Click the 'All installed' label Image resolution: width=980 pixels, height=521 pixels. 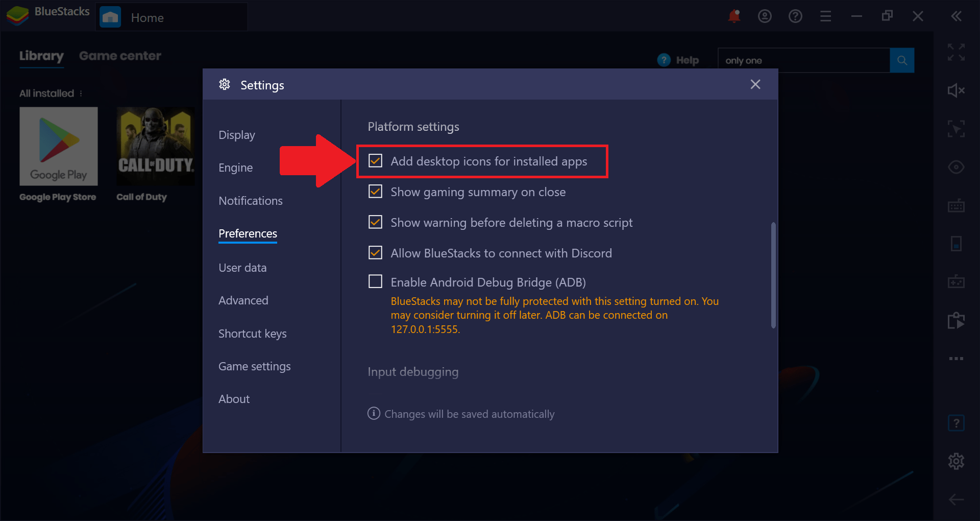46,93
